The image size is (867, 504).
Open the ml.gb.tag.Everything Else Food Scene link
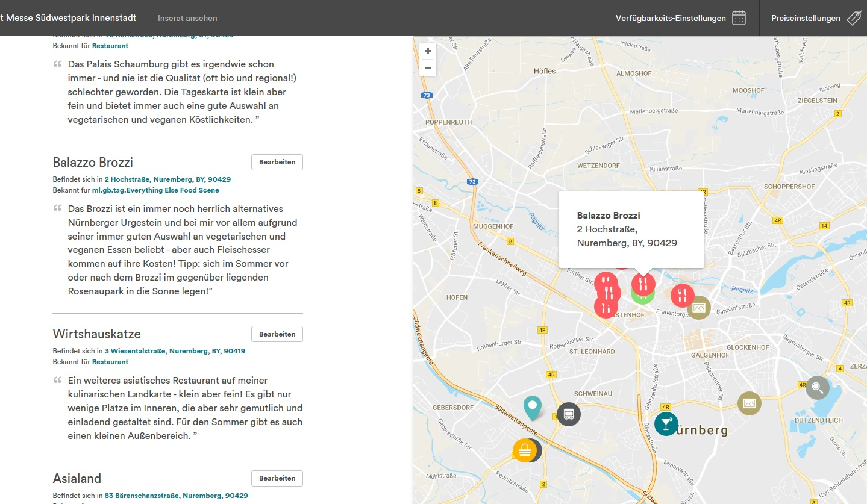tap(155, 190)
